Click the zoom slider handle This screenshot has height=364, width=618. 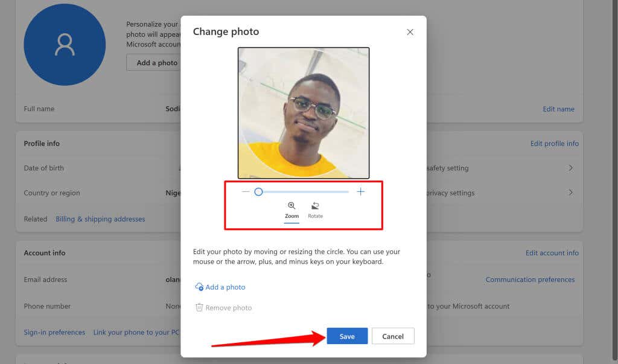(258, 192)
